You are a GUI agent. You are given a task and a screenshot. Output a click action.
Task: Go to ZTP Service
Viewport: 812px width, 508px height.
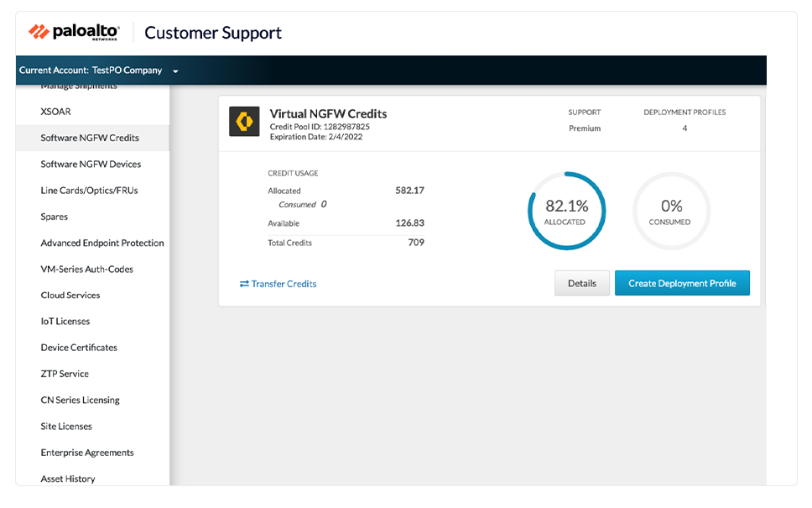coord(65,374)
